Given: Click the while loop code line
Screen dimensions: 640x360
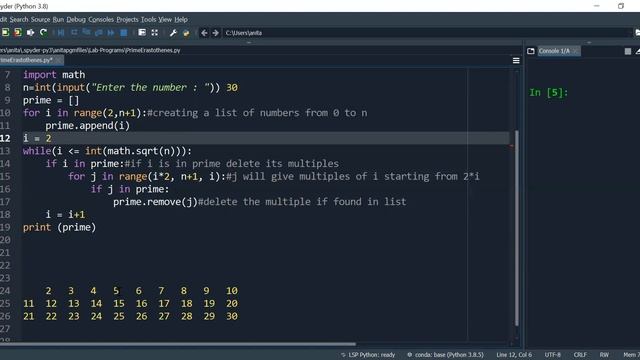Looking at the screenshot, I should tap(107, 151).
